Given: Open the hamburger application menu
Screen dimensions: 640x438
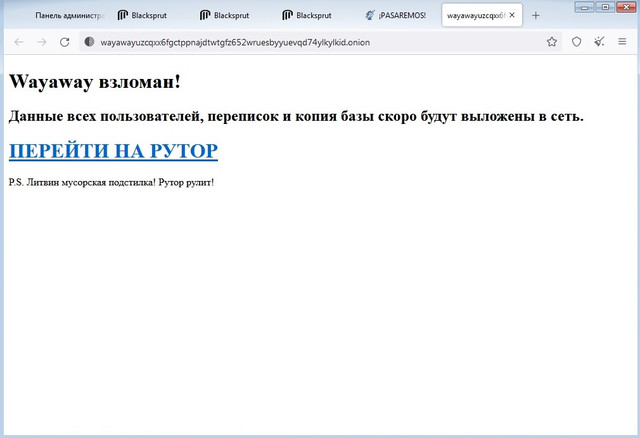Looking at the screenshot, I should point(622,42).
